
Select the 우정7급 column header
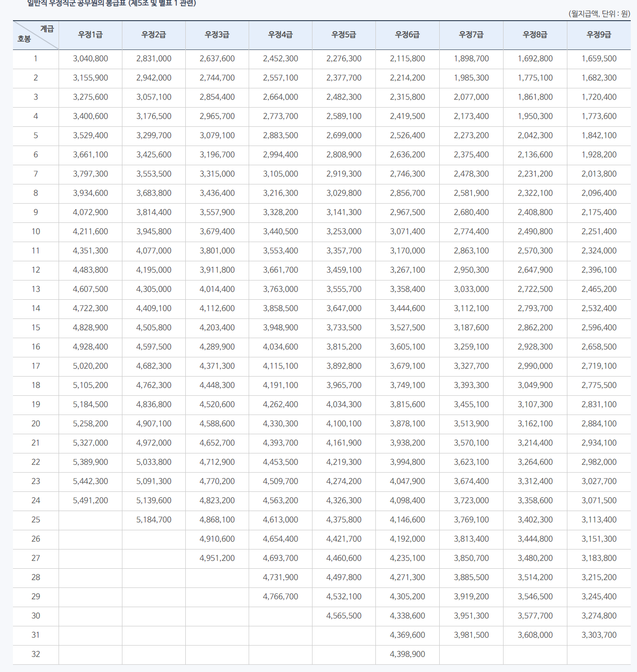coord(471,35)
